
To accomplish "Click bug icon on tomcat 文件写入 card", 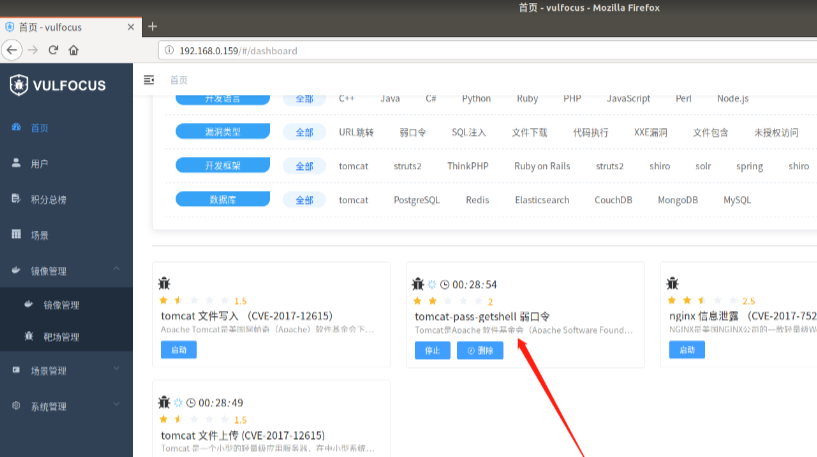I will [164, 284].
